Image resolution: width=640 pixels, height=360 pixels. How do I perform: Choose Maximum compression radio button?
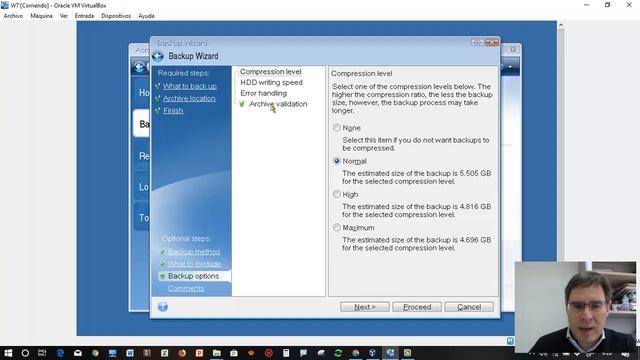pyautogui.click(x=337, y=228)
